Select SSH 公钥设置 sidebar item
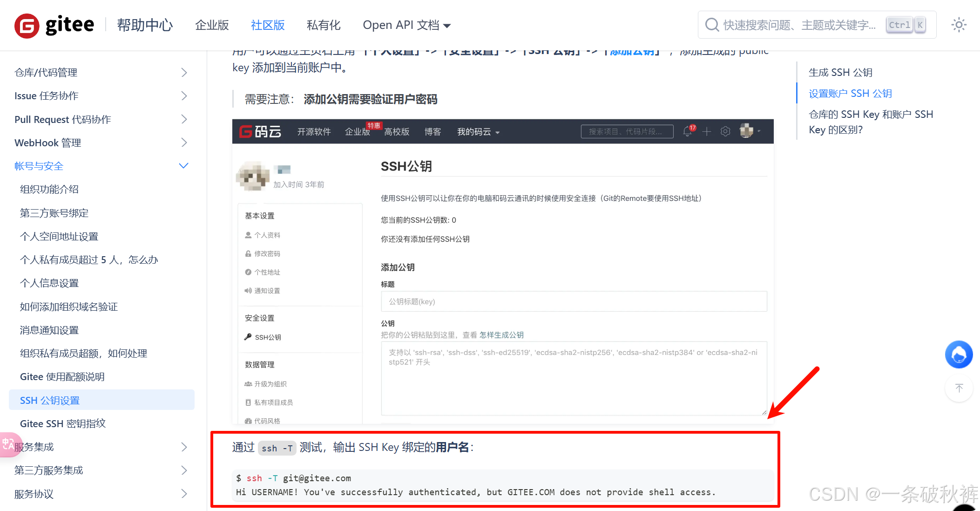The height and width of the screenshot is (511, 980). tap(101, 400)
